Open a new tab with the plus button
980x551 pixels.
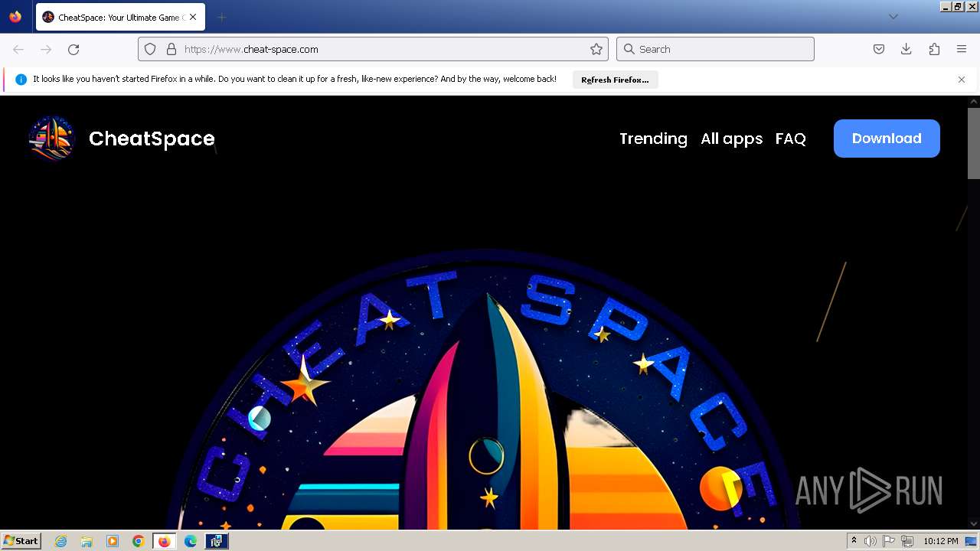click(221, 17)
